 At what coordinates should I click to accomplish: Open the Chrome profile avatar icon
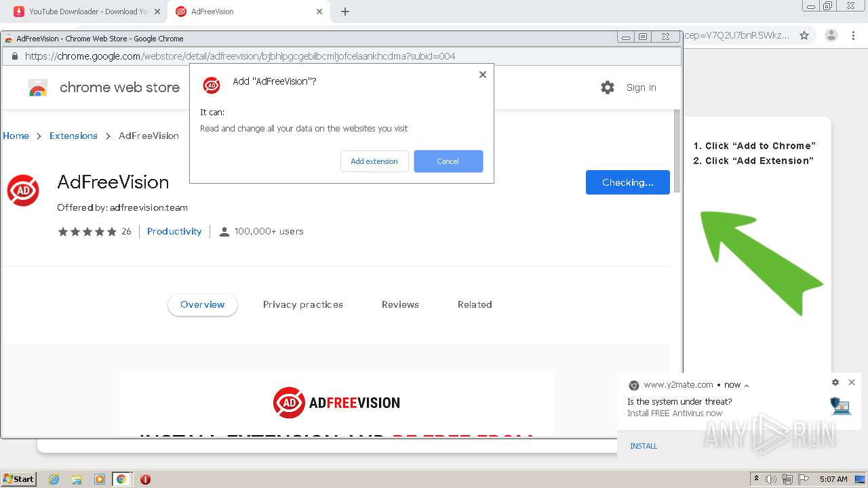point(831,35)
